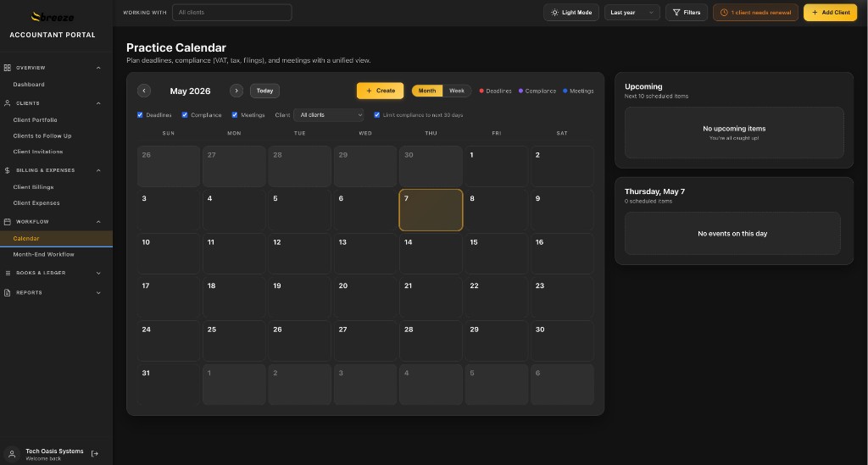Open Month-End Workflow page
Screen dimensions: 868x465
43,254
